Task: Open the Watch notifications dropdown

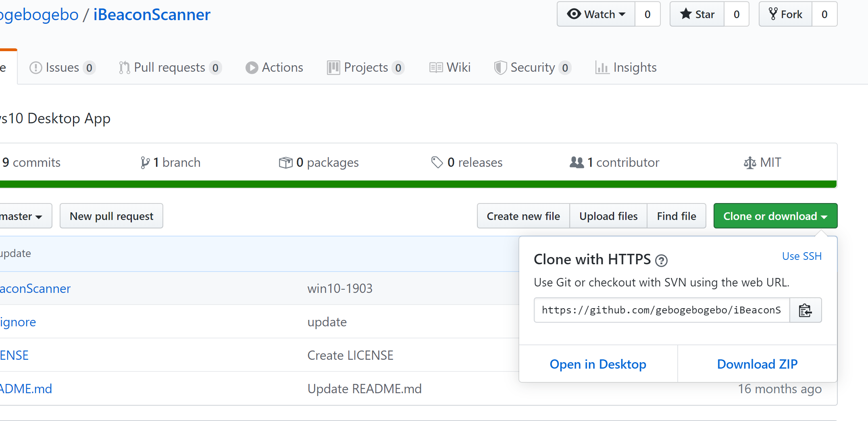Action: [596, 15]
